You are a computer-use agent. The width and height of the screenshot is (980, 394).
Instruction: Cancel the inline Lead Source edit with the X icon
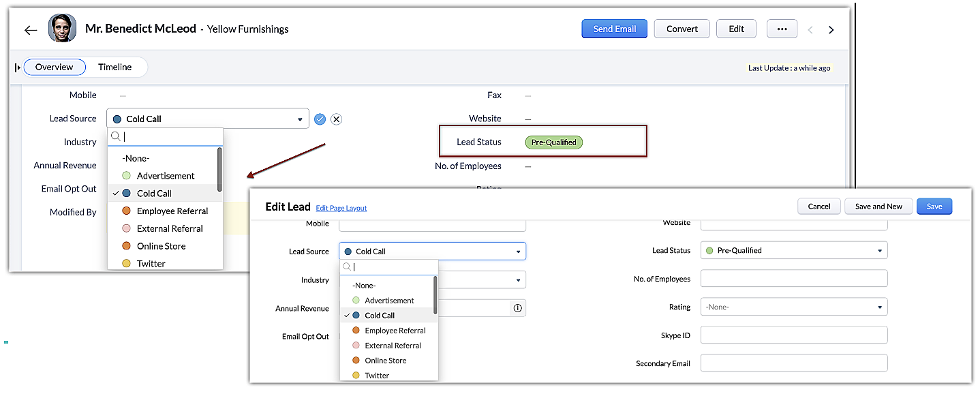tap(336, 119)
